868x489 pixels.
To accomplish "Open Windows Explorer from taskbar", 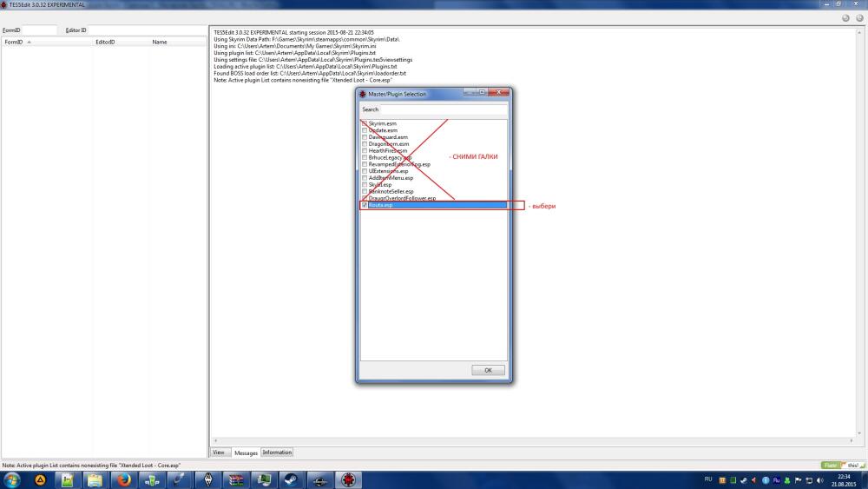I will click(95, 479).
